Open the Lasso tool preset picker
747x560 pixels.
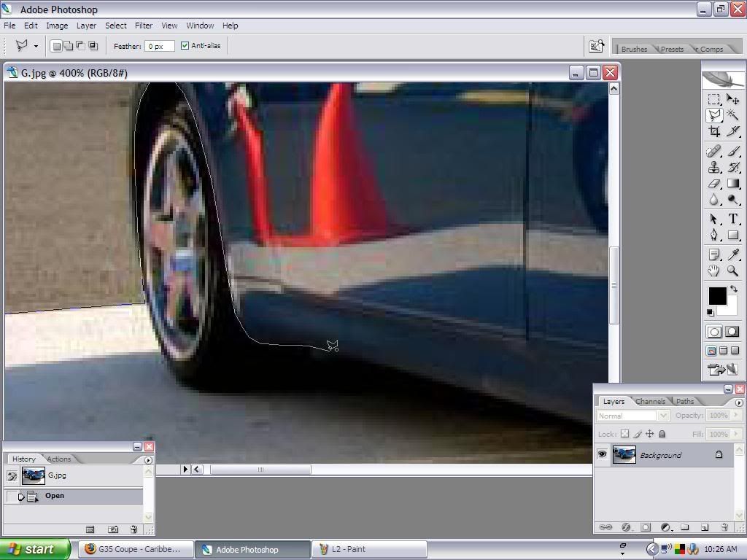click(x=36, y=46)
